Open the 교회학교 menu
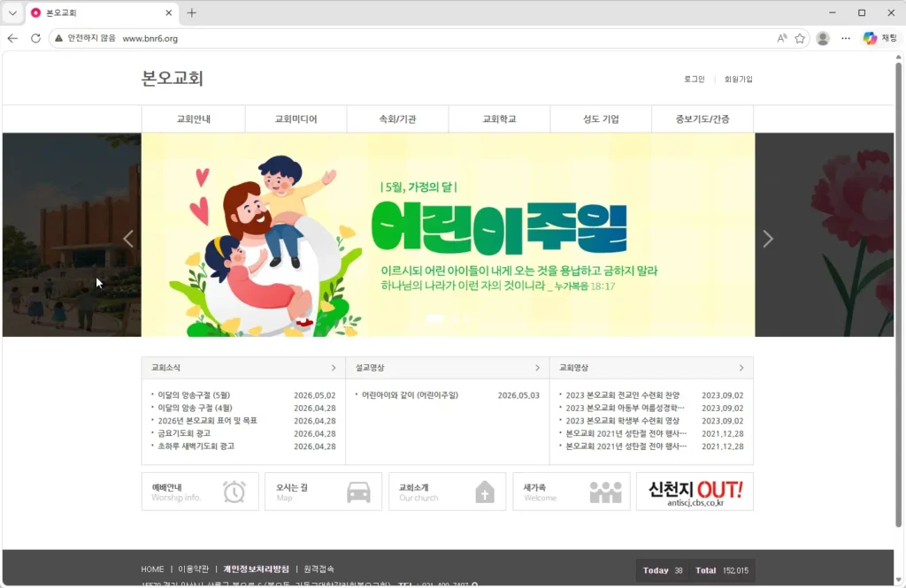This screenshot has height=588, width=906. point(499,119)
